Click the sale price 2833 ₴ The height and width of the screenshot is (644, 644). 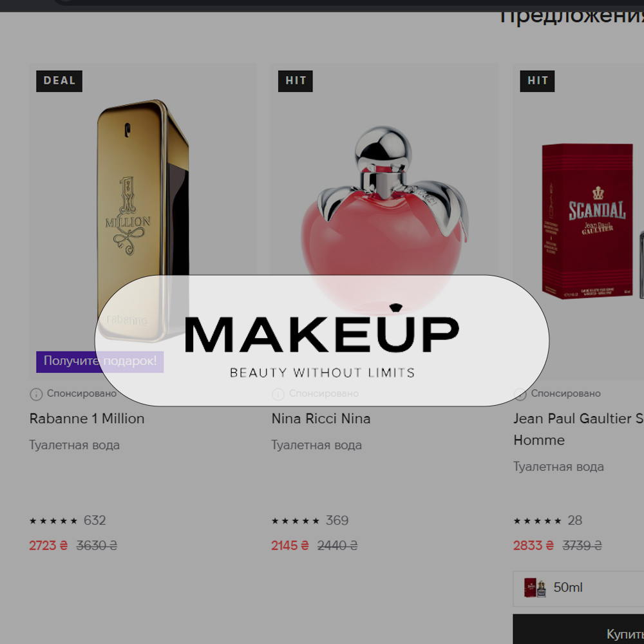[533, 546]
